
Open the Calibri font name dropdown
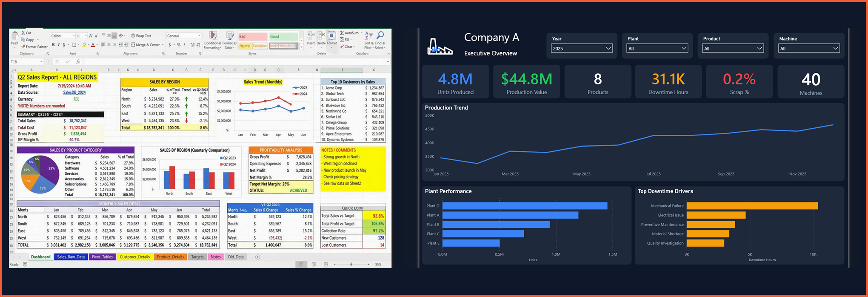(74, 36)
